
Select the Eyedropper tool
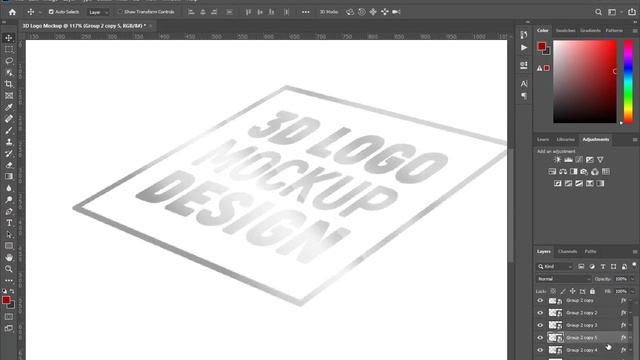pyautogui.click(x=9, y=107)
